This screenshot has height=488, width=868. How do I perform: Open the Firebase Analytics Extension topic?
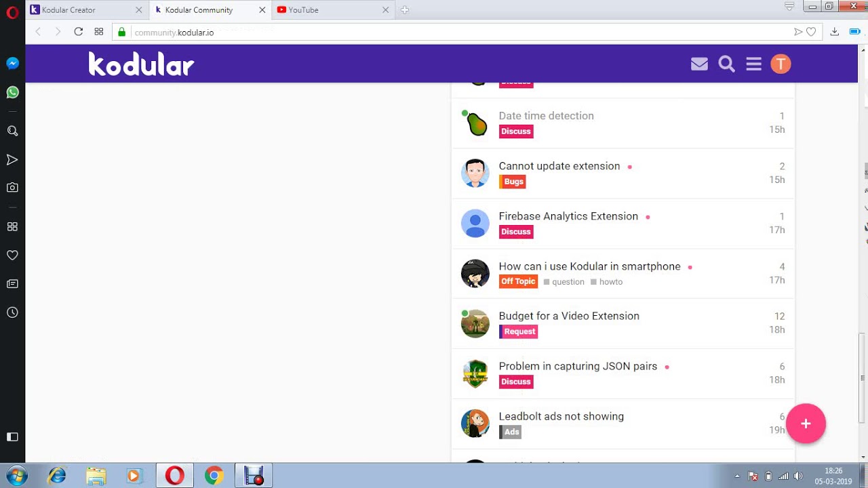pyautogui.click(x=568, y=216)
